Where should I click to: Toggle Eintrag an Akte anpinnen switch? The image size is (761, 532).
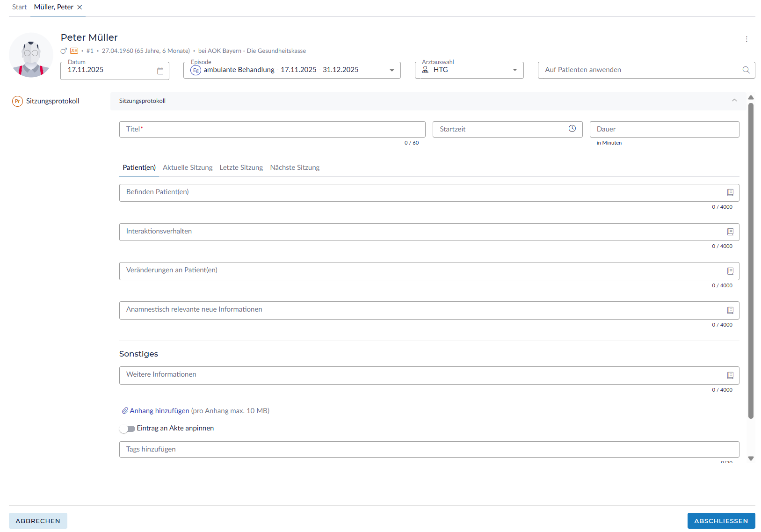[127, 429]
